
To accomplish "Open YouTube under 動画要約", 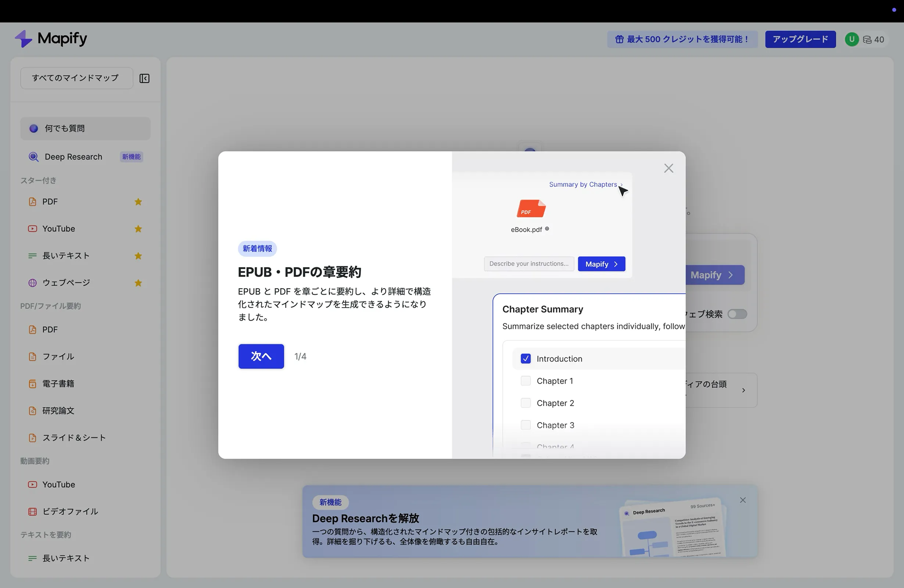I will tap(85, 484).
